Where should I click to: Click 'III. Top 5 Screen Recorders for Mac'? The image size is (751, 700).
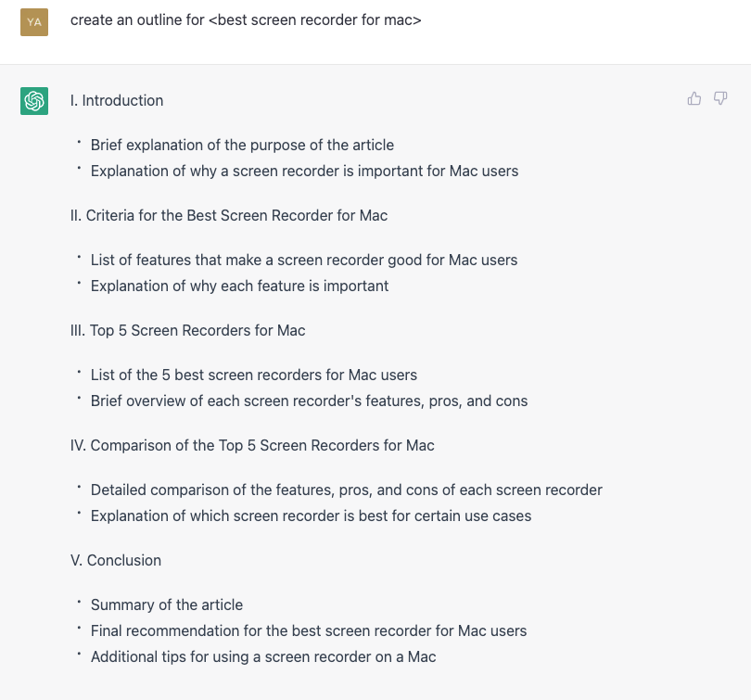point(187,330)
